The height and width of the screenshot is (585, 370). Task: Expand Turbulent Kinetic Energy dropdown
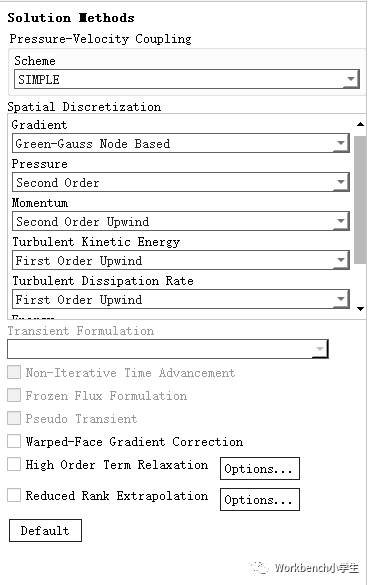pyautogui.click(x=181, y=260)
